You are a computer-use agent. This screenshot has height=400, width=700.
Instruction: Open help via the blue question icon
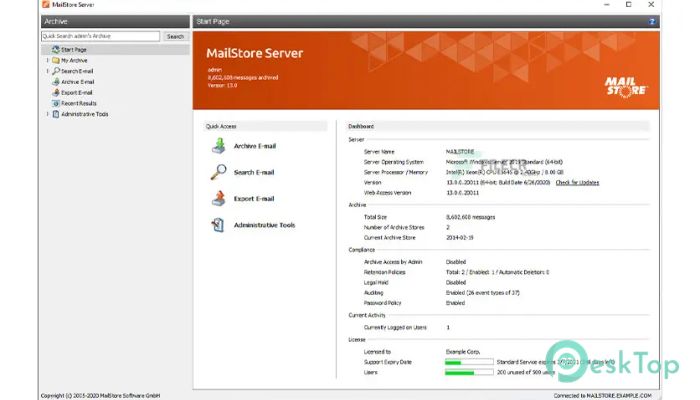pyautogui.click(x=652, y=21)
